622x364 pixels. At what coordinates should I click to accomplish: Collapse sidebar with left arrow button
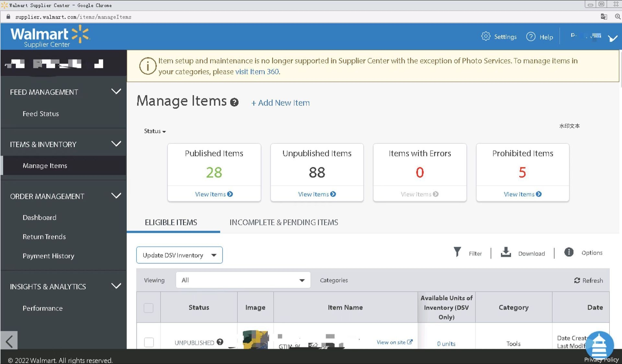[9, 341]
